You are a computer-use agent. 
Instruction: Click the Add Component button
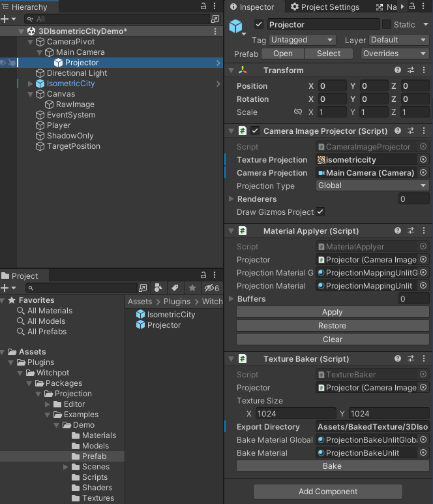pos(328,492)
